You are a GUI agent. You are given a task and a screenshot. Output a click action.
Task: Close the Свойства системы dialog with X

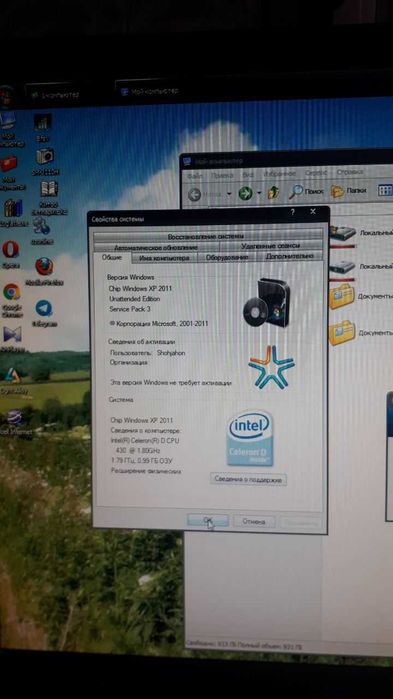[313, 211]
